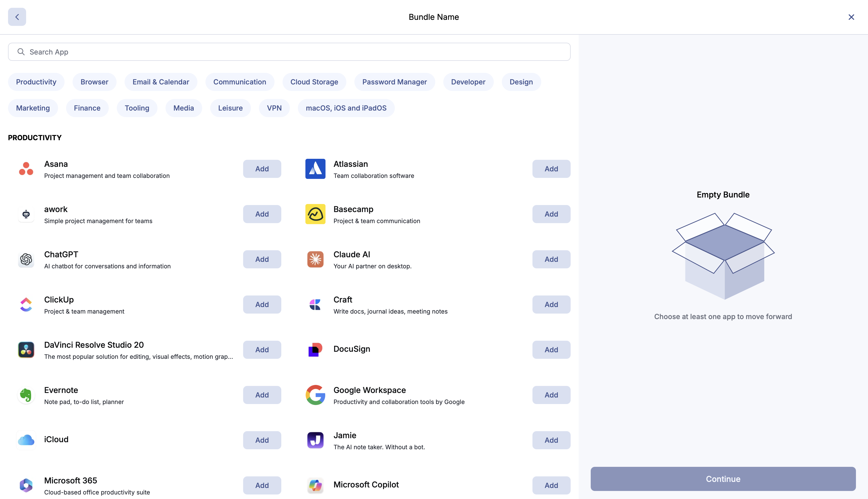The image size is (868, 499).
Task: Add Basecamp to the bundle
Action: pos(552,214)
